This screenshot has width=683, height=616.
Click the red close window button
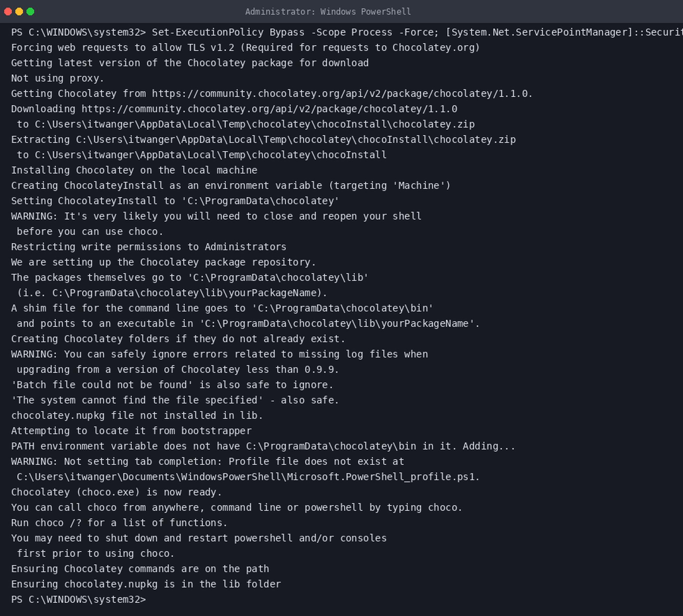click(8, 11)
